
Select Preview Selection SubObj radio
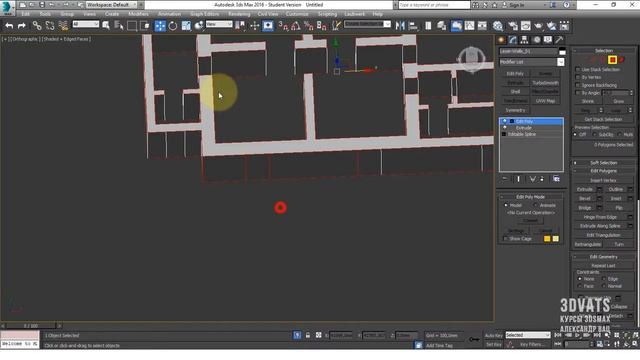(595, 134)
